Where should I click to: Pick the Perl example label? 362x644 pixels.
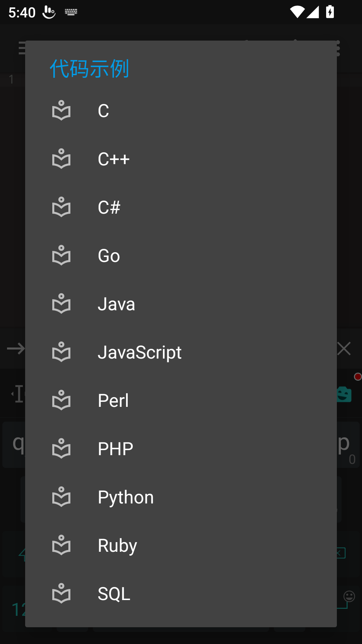click(x=113, y=400)
